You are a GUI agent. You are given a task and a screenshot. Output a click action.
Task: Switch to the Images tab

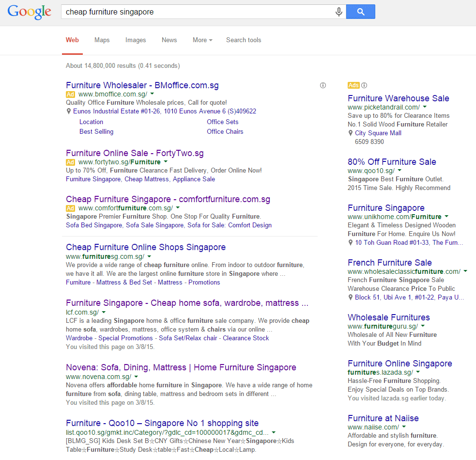point(136,40)
